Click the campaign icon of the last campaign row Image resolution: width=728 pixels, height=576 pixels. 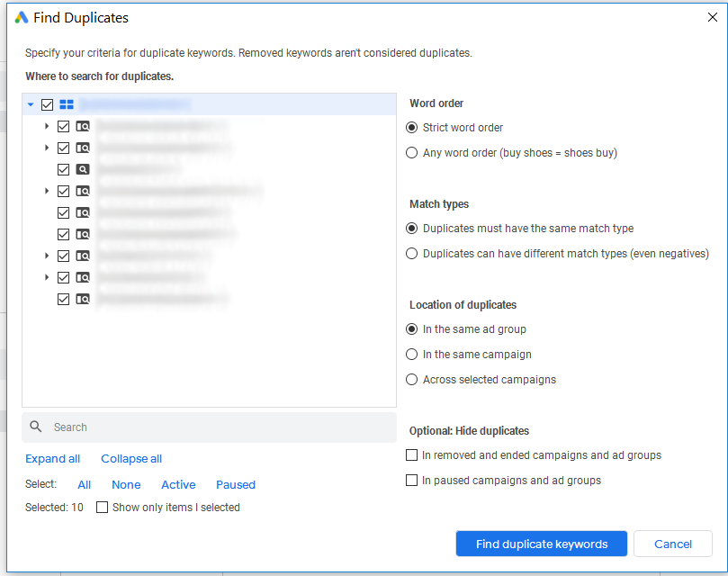(83, 299)
